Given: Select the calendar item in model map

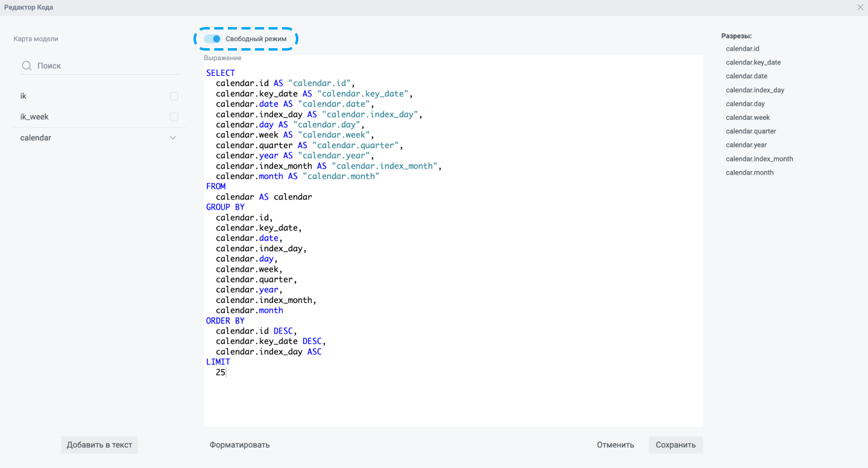Looking at the screenshot, I should click(36, 138).
